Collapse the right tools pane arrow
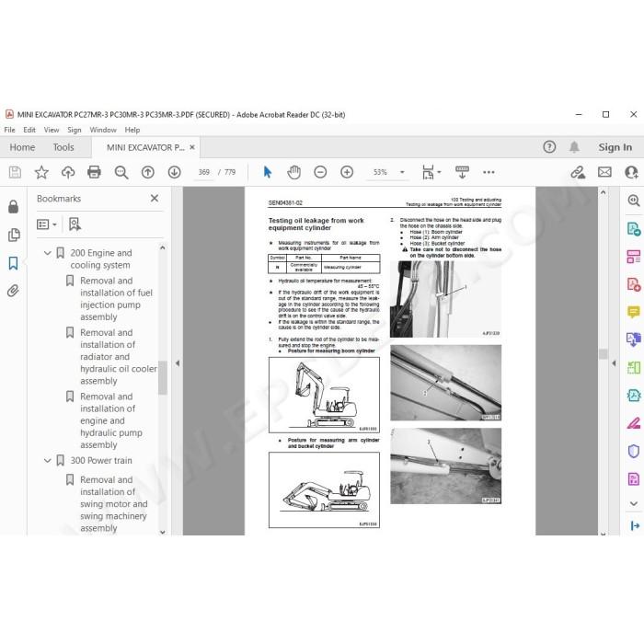The height and width of the screenshot is (644, 644). coord(614,363)
